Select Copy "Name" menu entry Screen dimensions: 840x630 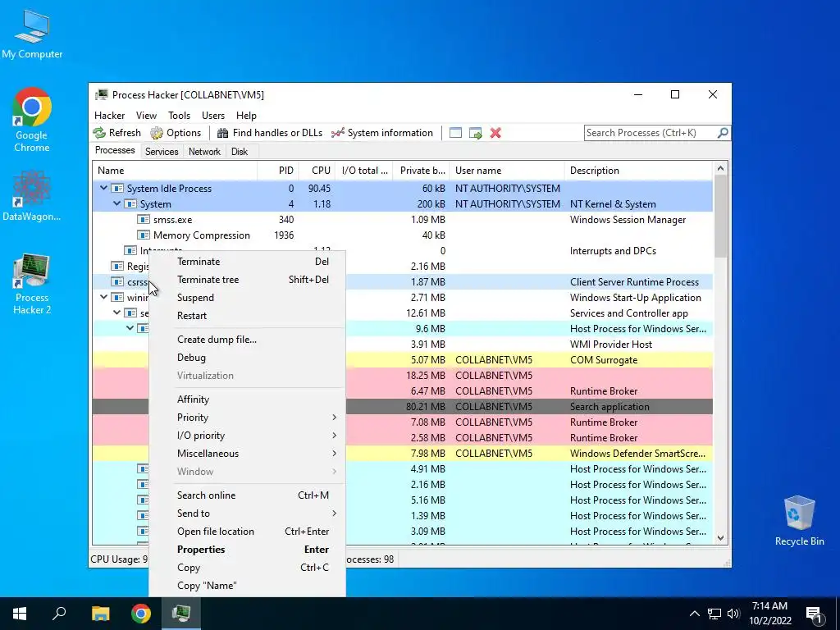pyautogui.click(x=247, y=586)
